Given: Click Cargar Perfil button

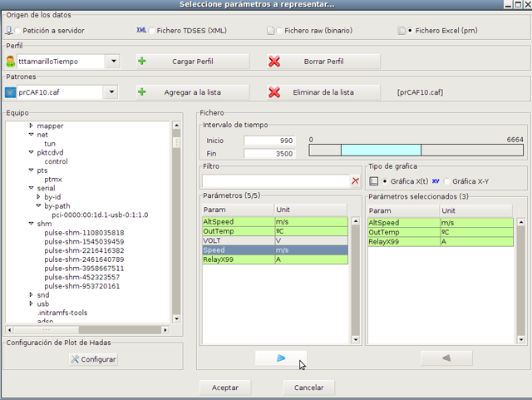Looking at the screenshot, I should 193,62.
